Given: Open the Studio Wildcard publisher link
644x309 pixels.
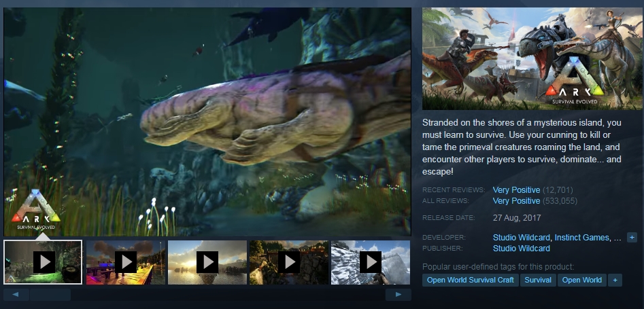Looking at the screenshot, I should point(521,249).
